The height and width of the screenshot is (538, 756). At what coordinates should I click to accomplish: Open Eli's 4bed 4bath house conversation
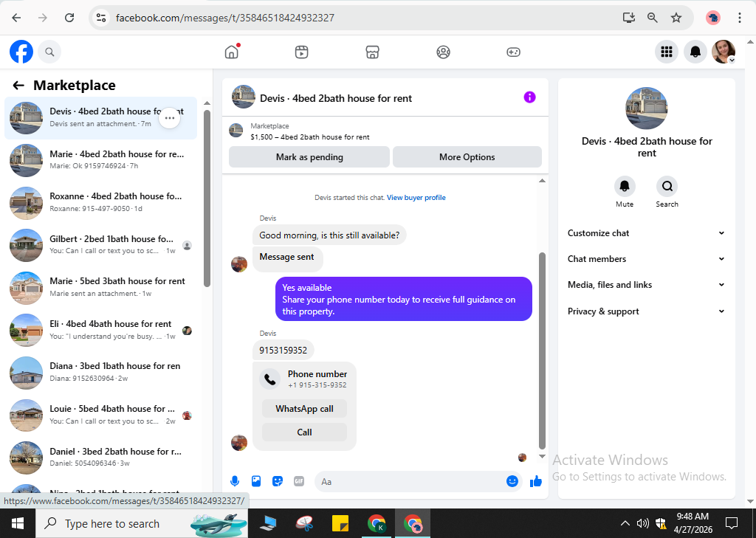(100, 330)
